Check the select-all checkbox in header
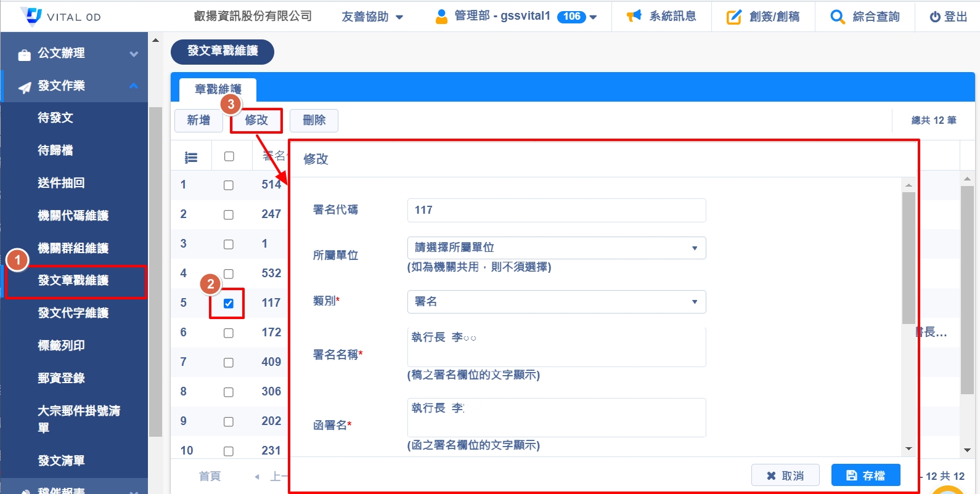The image size is (980, 494). 229,156
